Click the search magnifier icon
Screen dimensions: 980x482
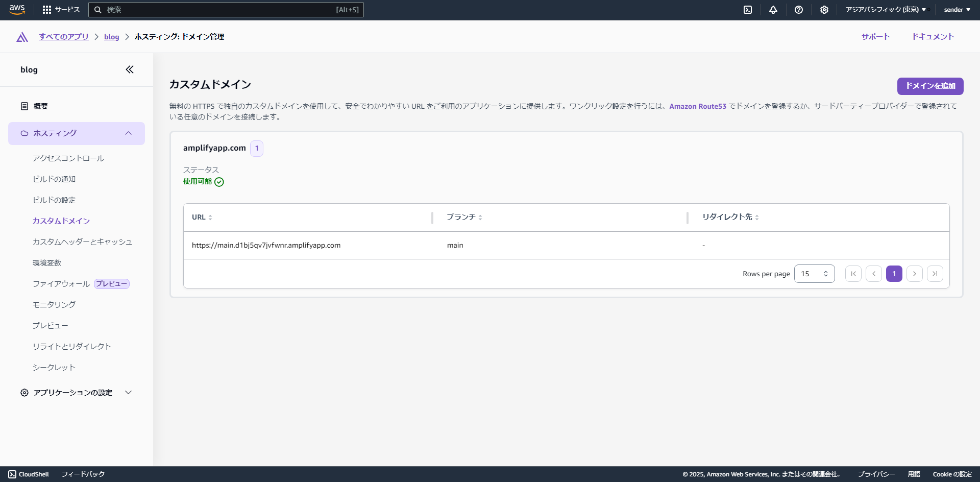(x=98, y=10)
